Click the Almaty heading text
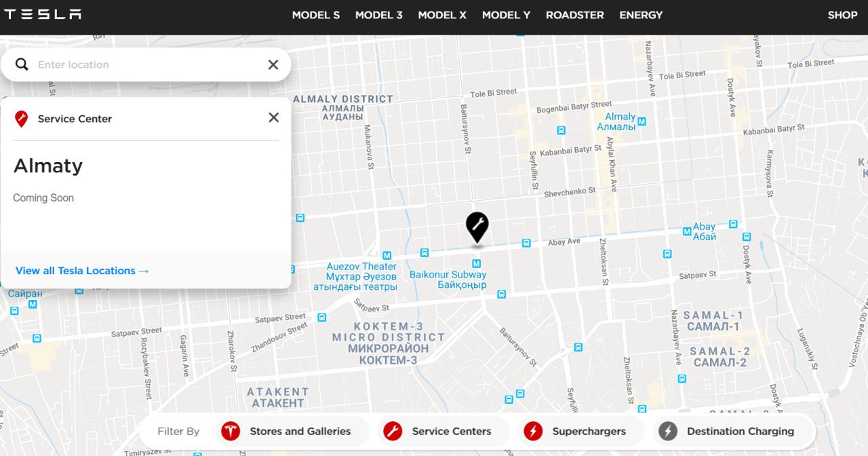The image size is (868, 456). 48,166
